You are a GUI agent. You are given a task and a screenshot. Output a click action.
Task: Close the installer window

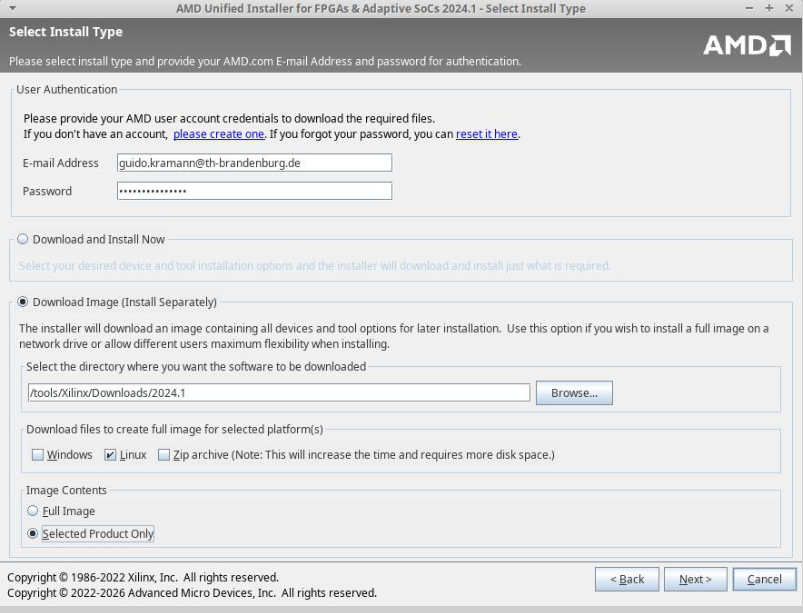(788, 9)
